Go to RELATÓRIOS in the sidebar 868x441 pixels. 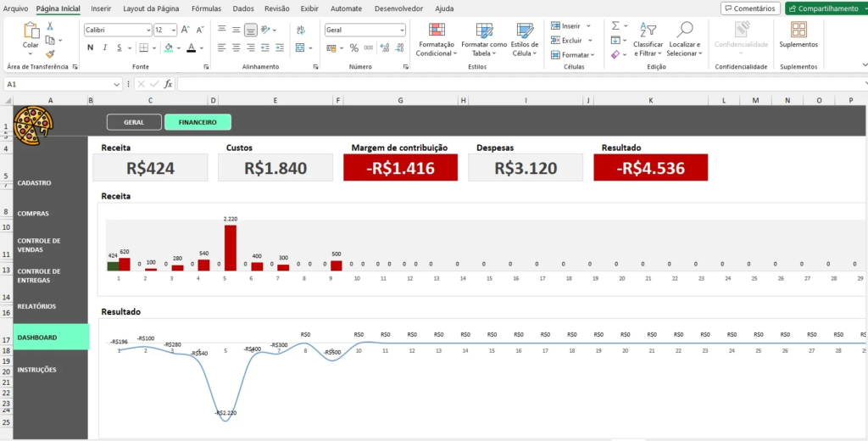[x=36, y=306]
